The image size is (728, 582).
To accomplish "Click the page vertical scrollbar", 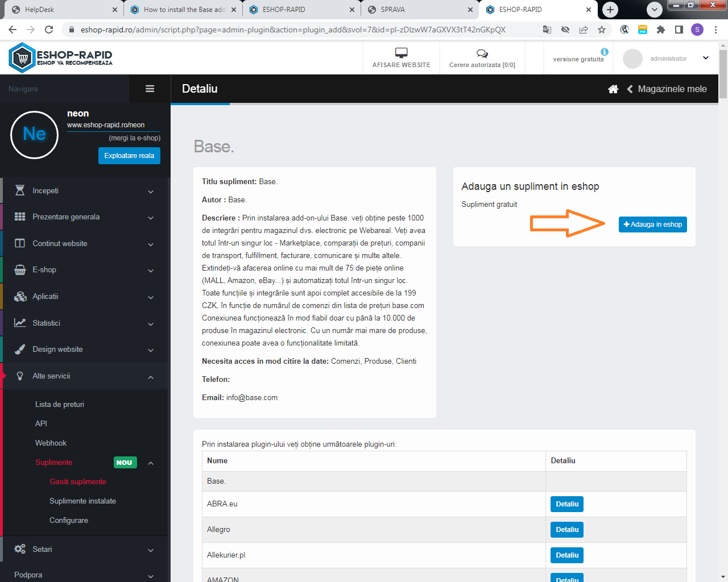I will pyautogui.click(x=723, y=75).
